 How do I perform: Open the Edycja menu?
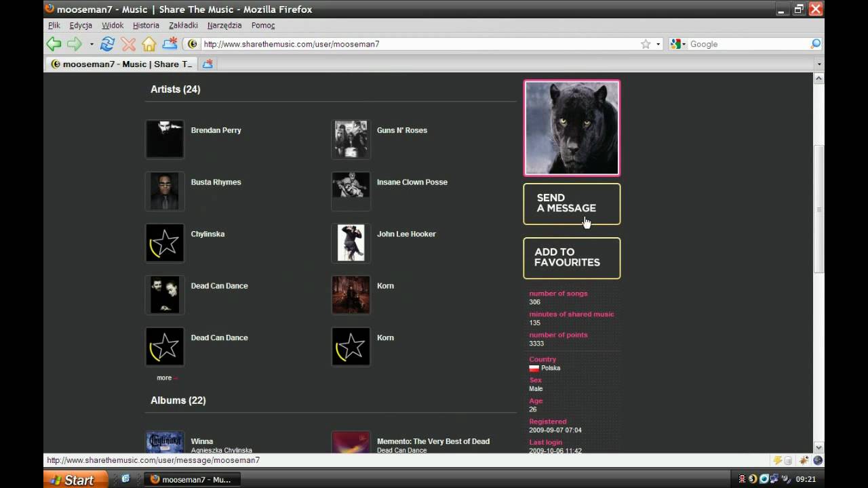[x=81, y=25]
